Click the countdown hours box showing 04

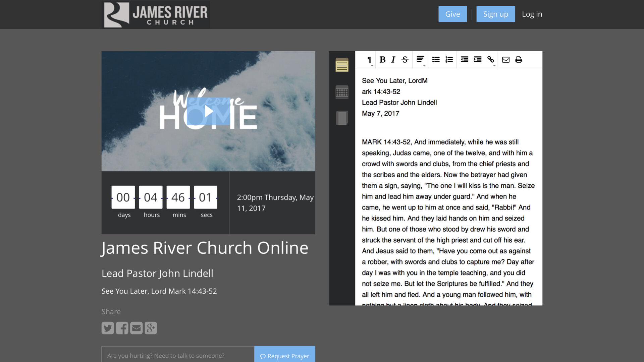151,197
